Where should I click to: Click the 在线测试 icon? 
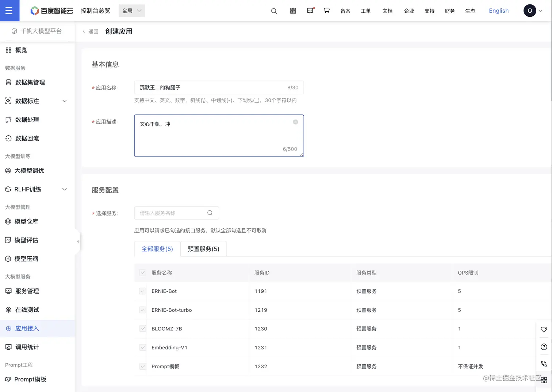coord(8,310)
